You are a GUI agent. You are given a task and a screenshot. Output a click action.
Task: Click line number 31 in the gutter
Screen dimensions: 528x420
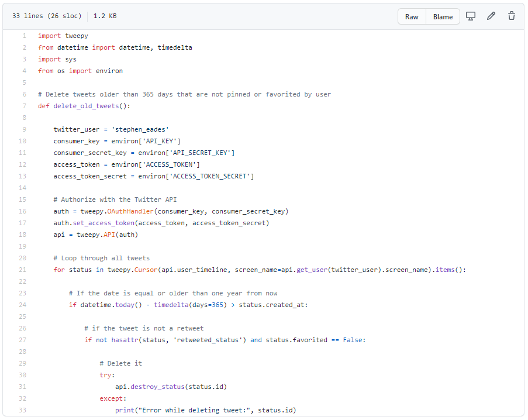pyautogui.click(x=22, y=387)
